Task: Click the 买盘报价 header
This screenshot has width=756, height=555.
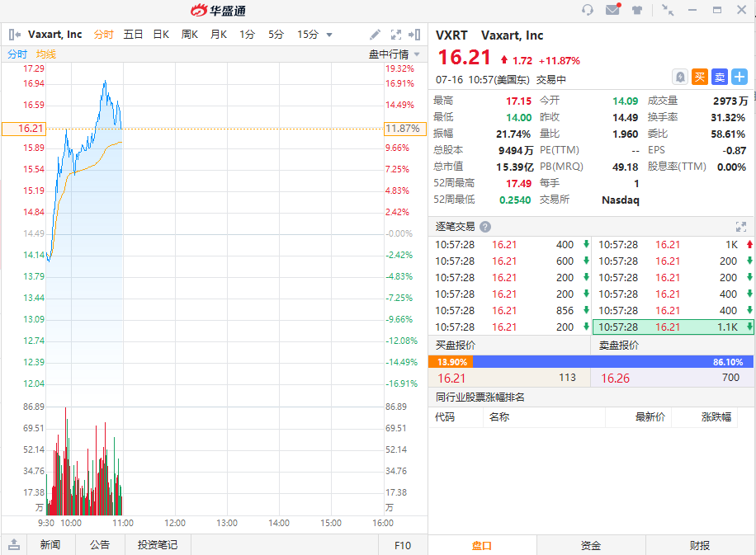Action: (x=456, y=346)
